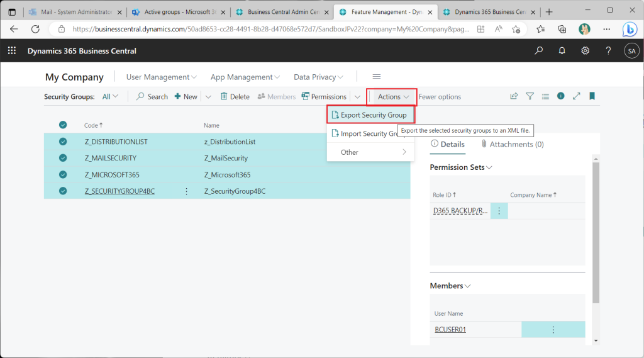644x358 pixels.
Task: Click the hamburger more menu icon
Action: [377, 77]
